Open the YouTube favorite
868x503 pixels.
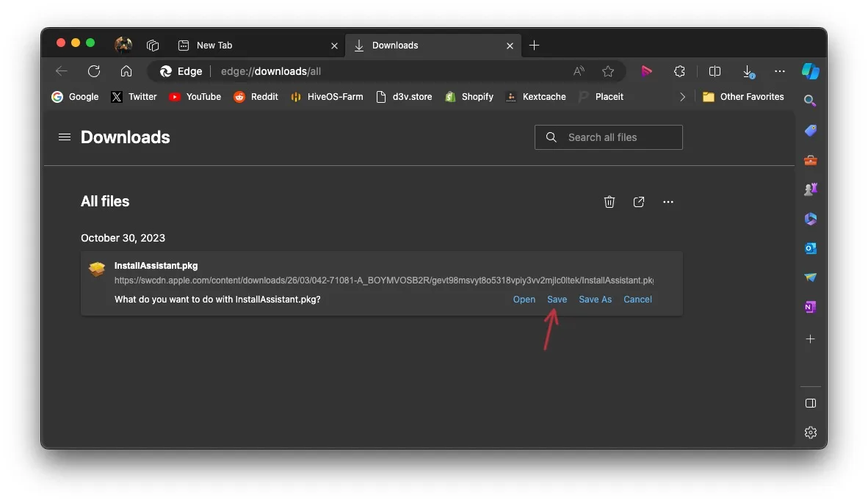point(195,97)
